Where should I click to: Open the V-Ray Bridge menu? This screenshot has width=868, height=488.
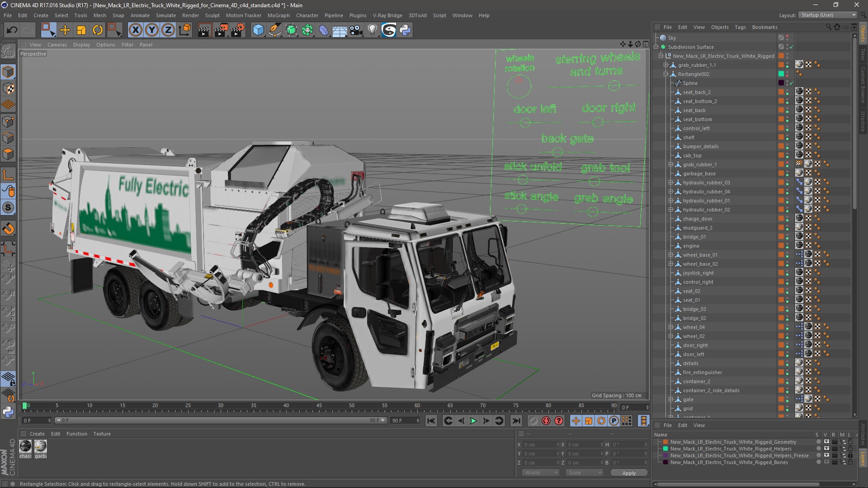point(387,15)
